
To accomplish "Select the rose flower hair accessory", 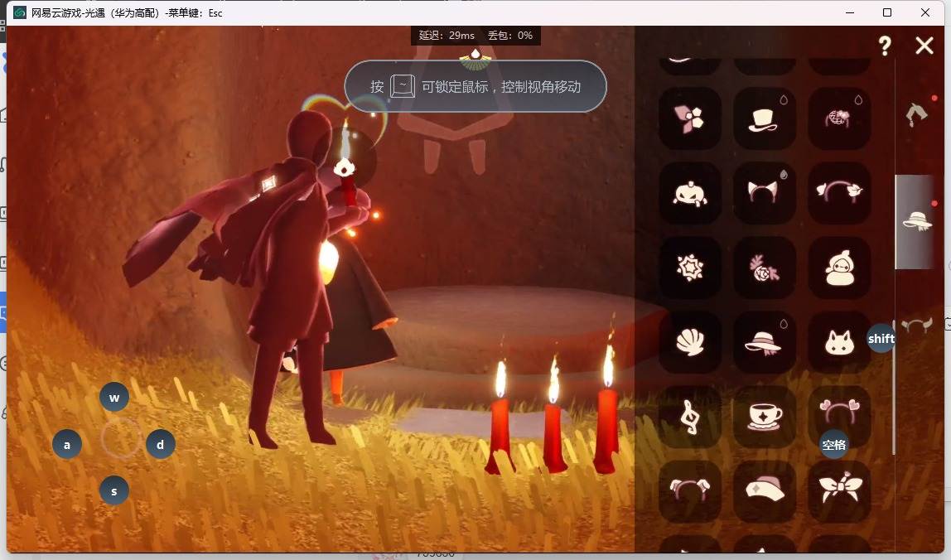I will point(764,268).
